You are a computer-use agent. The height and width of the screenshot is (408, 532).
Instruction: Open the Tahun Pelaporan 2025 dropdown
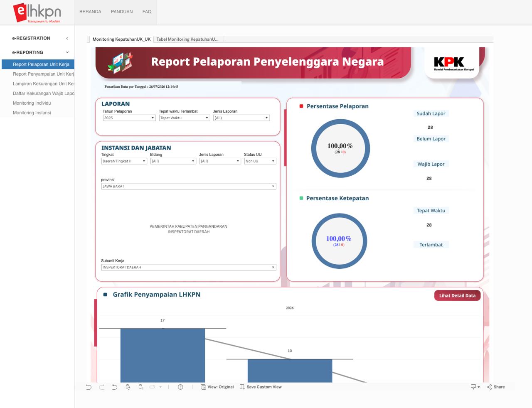point(129,118)
